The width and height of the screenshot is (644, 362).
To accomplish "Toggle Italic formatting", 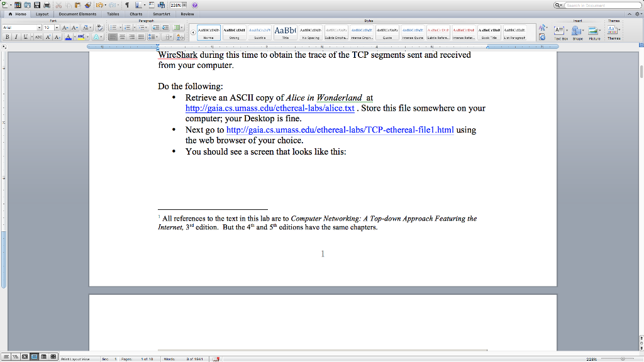I will point(16,36).
